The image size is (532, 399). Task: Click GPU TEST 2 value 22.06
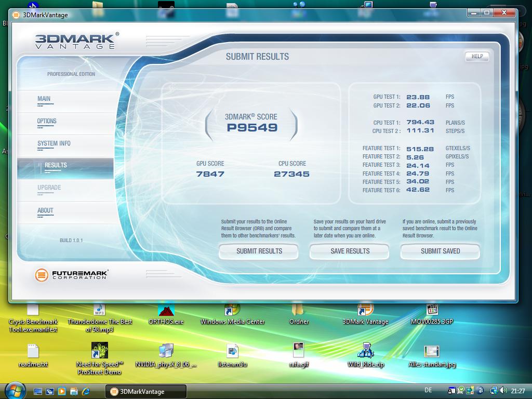pyautogui.click(x=418, y=105)
